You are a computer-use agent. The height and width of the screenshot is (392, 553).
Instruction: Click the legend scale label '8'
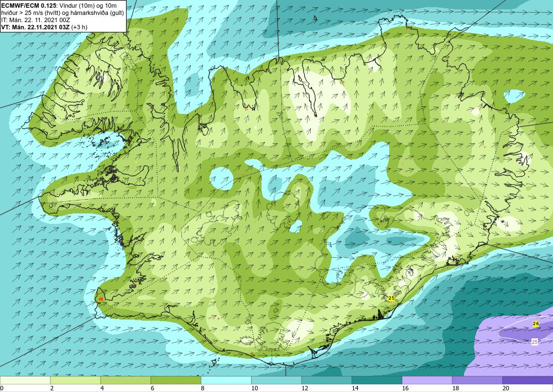[x=203, y=388]
